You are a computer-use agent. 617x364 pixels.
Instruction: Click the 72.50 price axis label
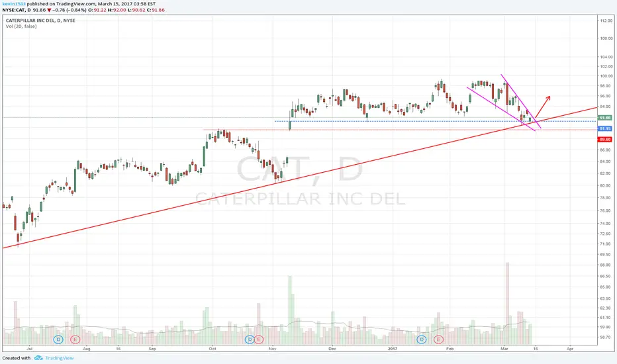click(x=606, y=234)
